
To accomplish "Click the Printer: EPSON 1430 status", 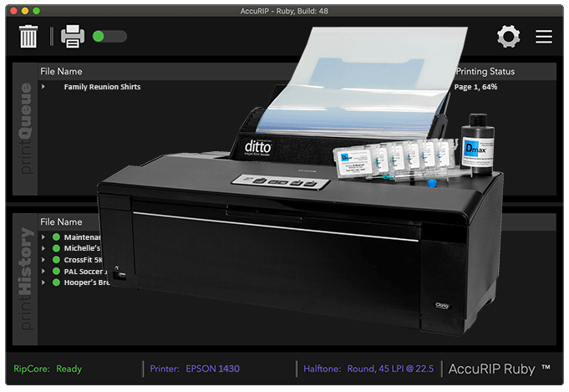I will click(x=195, y=369).
